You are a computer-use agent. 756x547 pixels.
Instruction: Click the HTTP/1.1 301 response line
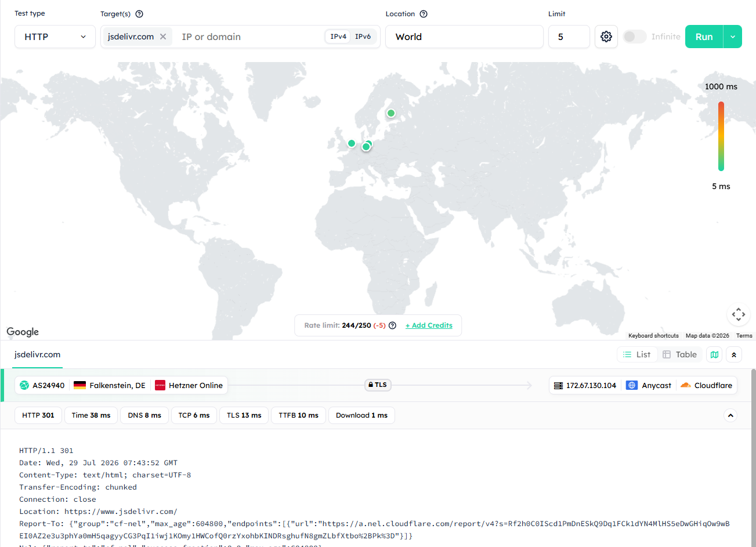click(x=46, y=451)
